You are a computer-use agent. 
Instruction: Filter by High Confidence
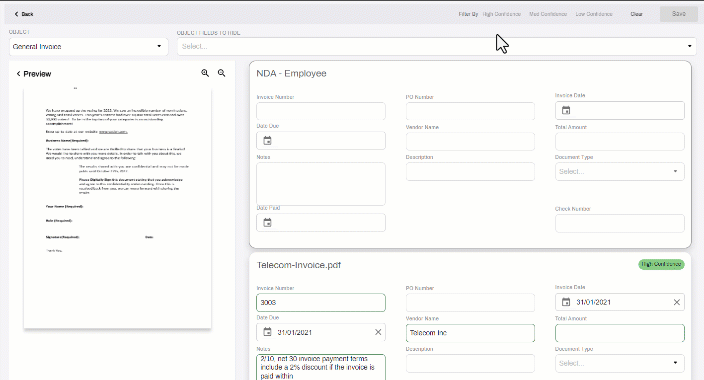502,14
